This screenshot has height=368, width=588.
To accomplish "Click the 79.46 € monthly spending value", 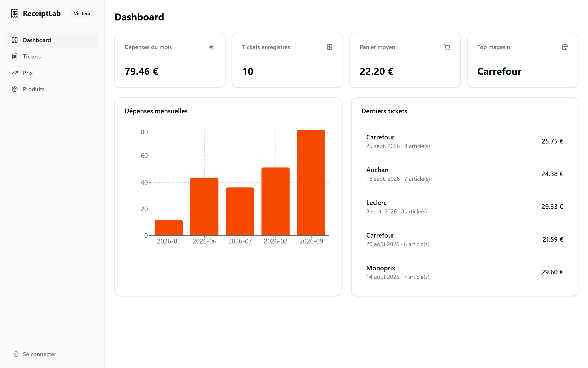I will (x=141, y=72).
